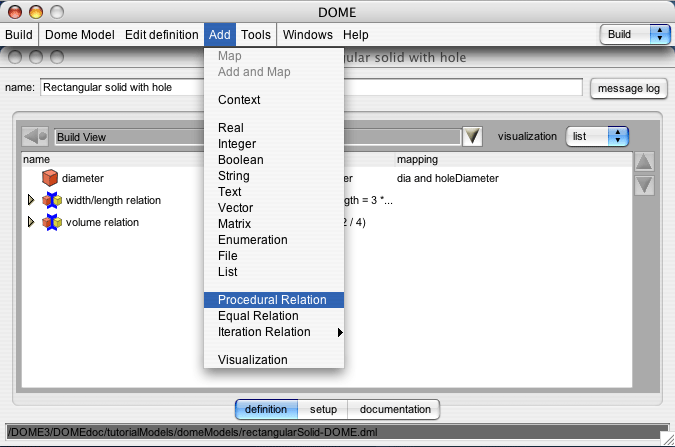
Task: Open the Tools menu
Action: [256, 34]
